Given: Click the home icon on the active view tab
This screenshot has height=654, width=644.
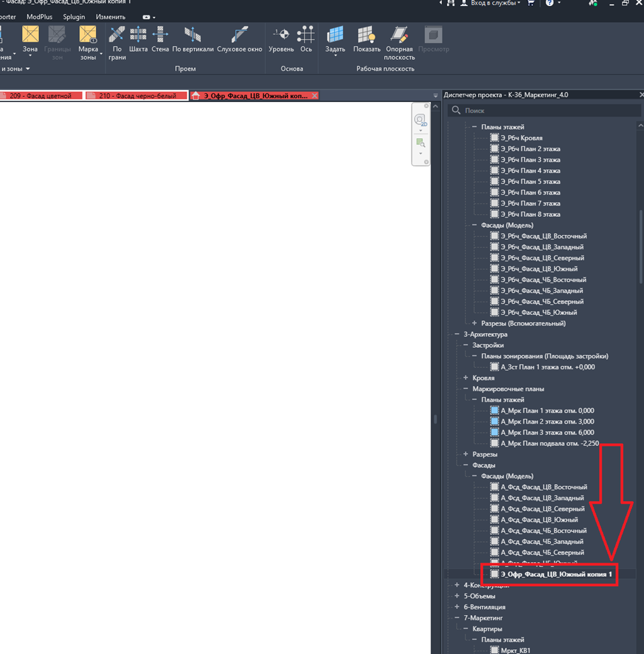Looking at the screenshot, I should (195, 95).
